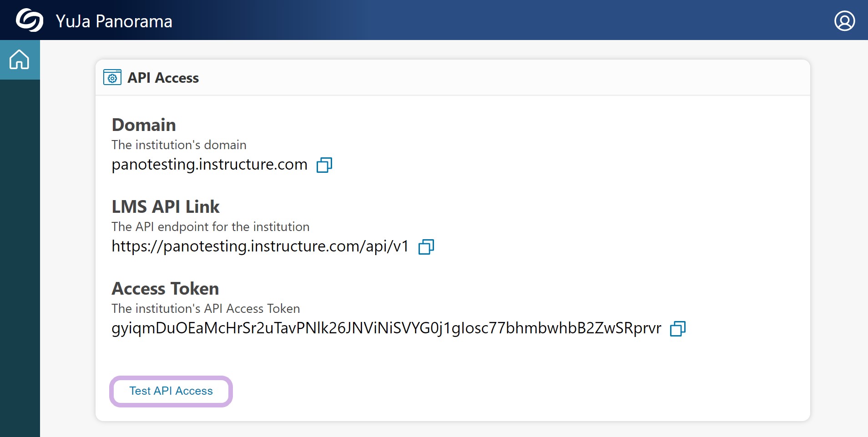
Task: Copy the LMS API Link value
Action: tap(426, 246)
